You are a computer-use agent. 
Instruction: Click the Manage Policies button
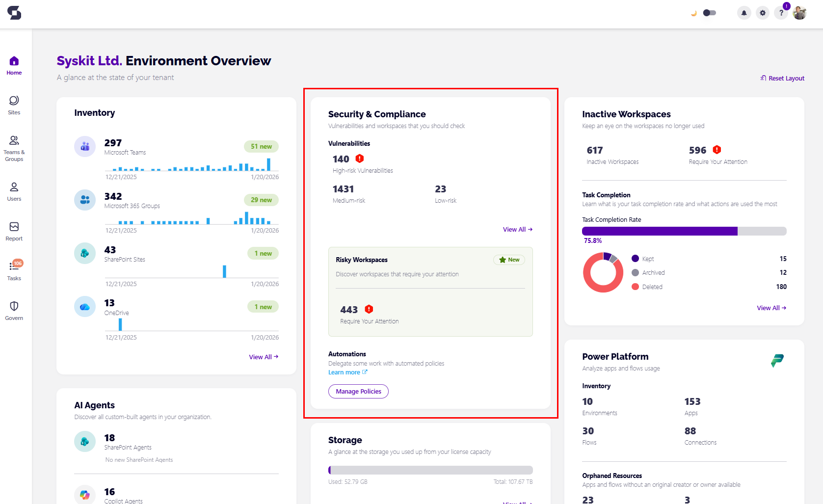pos(358,391)
